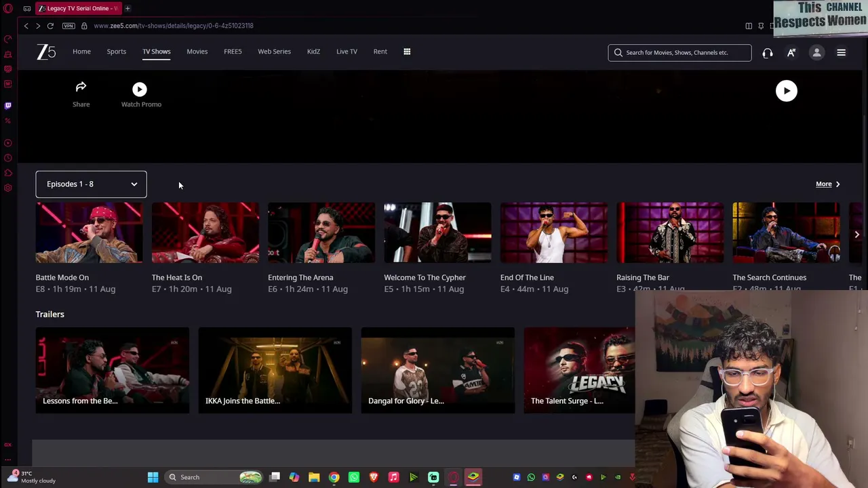Go forward in the browser
This screenshot has height=488, width=868.
pyautogui.click(x=38, y=26)
